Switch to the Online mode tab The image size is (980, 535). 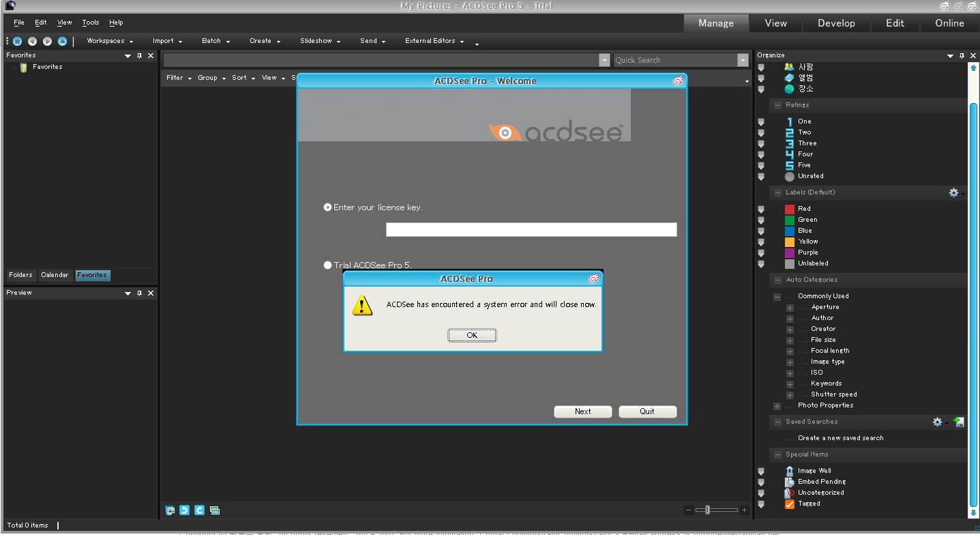(x=949, y=23)
